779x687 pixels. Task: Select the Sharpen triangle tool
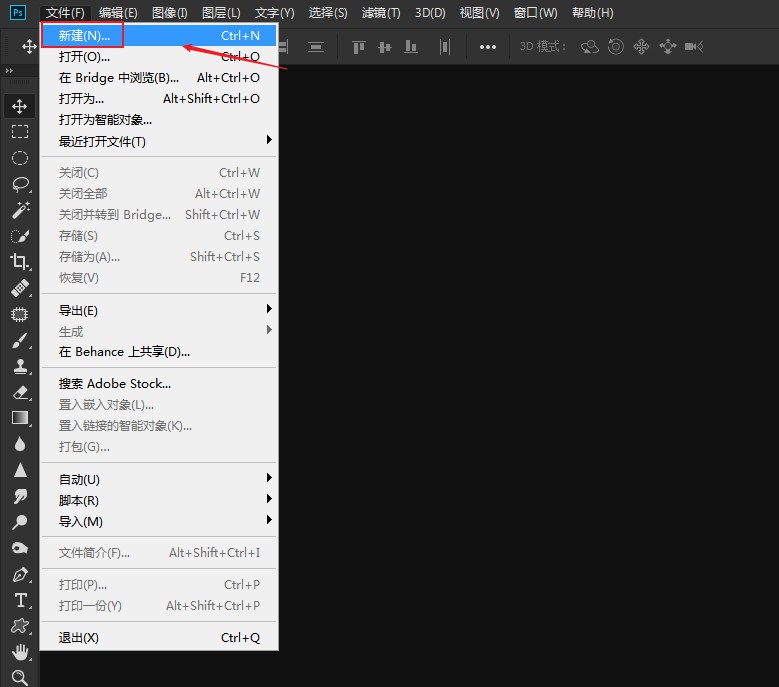[x=20, y=469]
